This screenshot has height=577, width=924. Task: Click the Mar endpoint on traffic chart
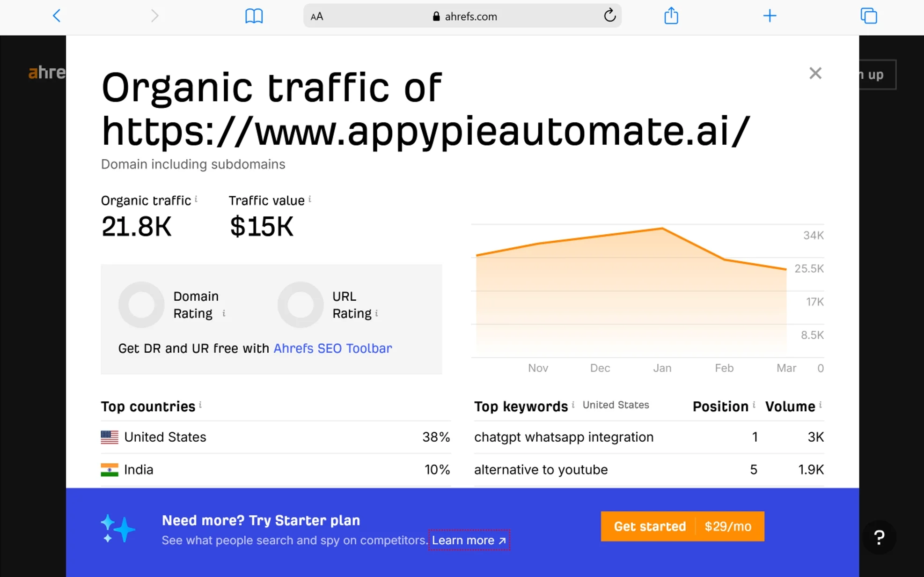[x=786, y=269]
